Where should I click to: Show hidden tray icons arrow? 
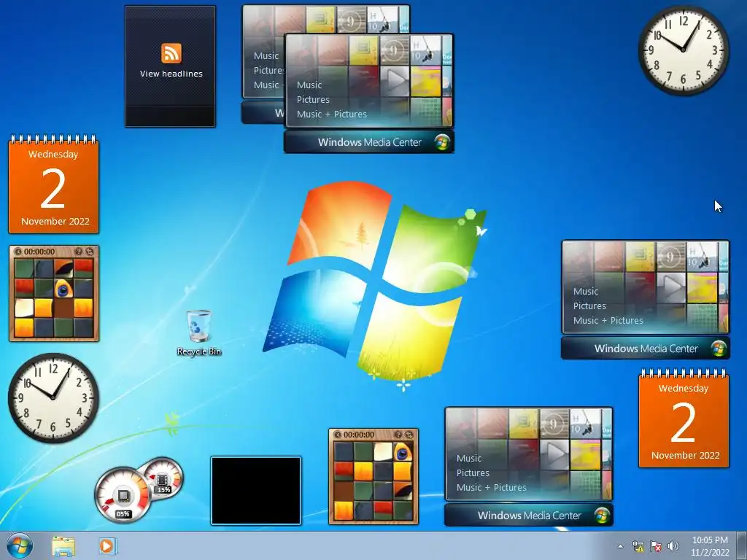(620, 546)
